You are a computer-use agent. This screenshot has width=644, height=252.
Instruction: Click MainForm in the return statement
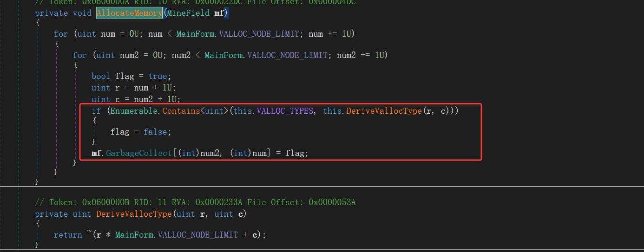134,235
